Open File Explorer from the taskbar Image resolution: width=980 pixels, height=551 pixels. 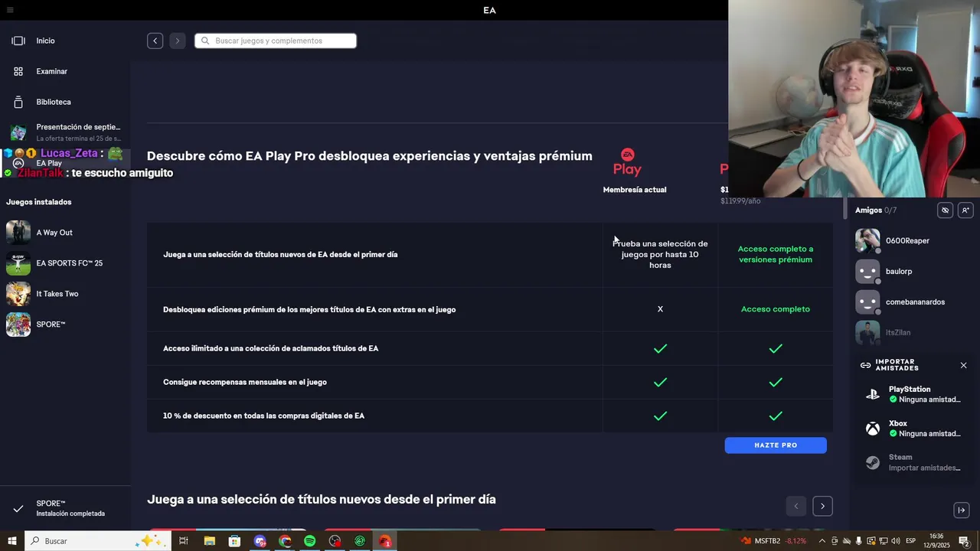point(209,541)
